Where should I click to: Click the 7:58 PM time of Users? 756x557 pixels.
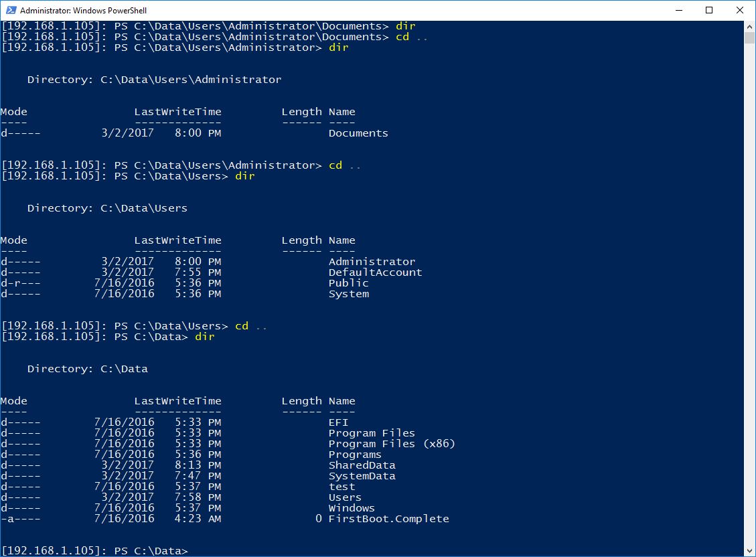[x=198, y=497]
